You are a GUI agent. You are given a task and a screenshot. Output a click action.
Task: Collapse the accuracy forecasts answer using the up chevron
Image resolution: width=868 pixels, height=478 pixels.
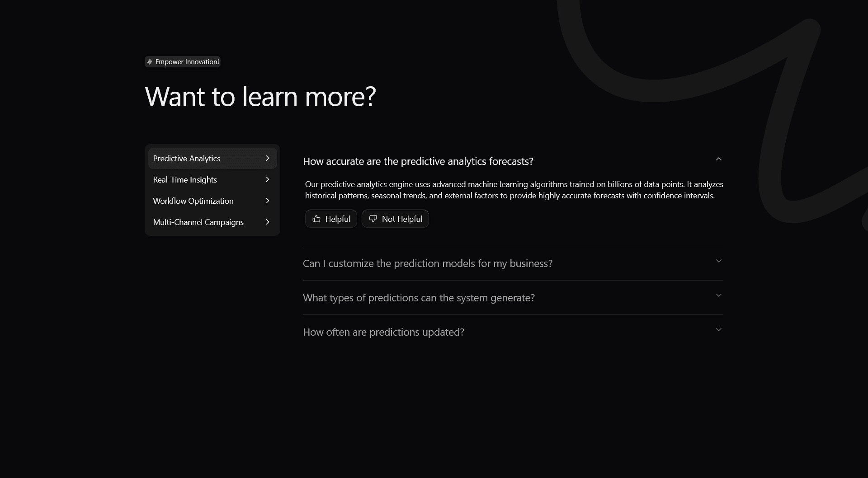(719, 159)
